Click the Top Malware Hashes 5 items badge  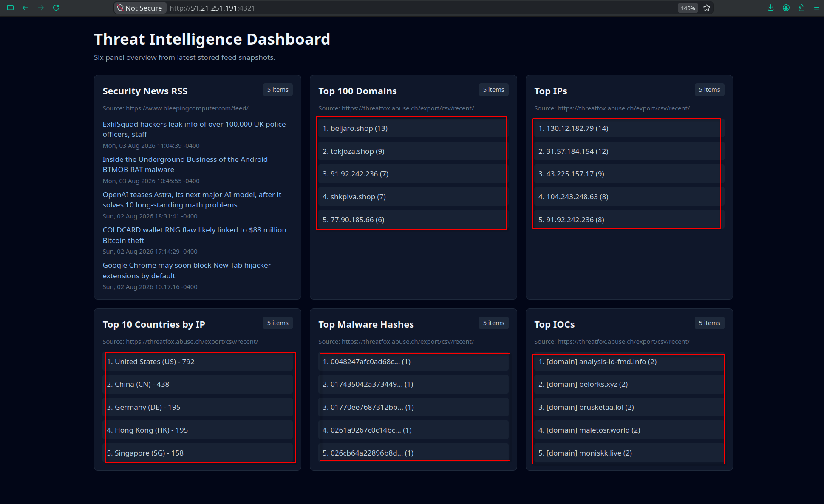coord(494,323)
